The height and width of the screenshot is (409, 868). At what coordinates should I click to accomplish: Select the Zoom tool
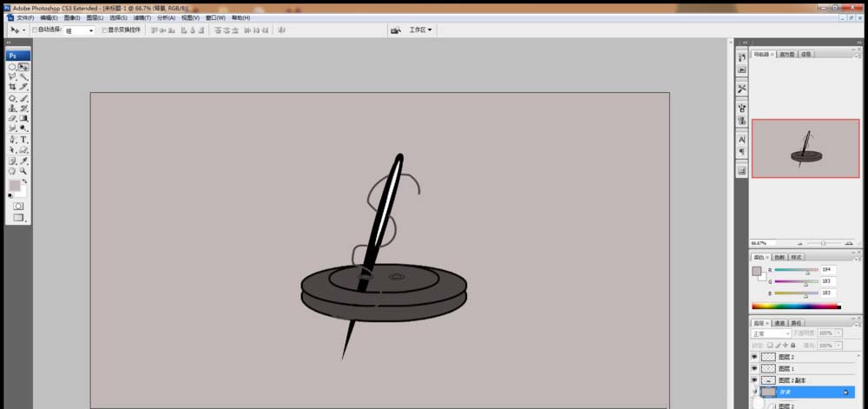point(23,171)
